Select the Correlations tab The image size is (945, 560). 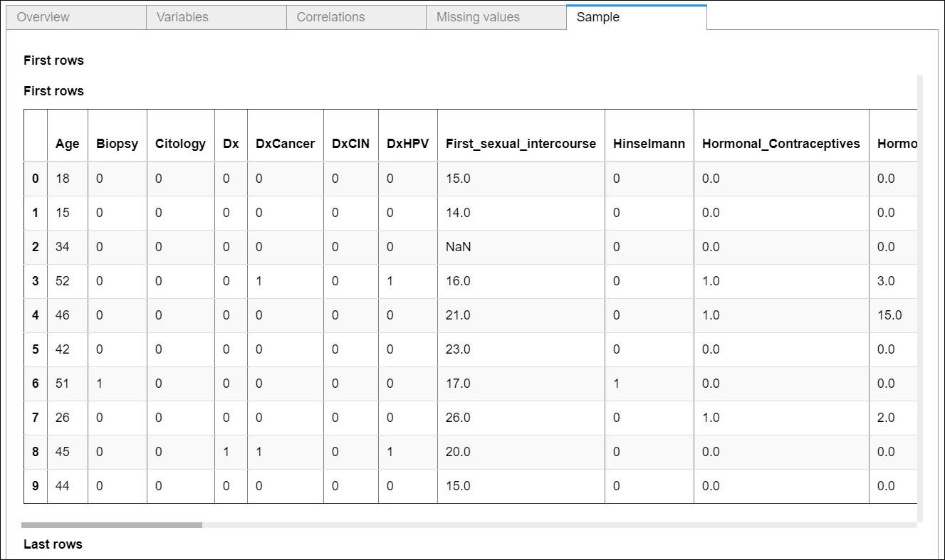[330, 16]
